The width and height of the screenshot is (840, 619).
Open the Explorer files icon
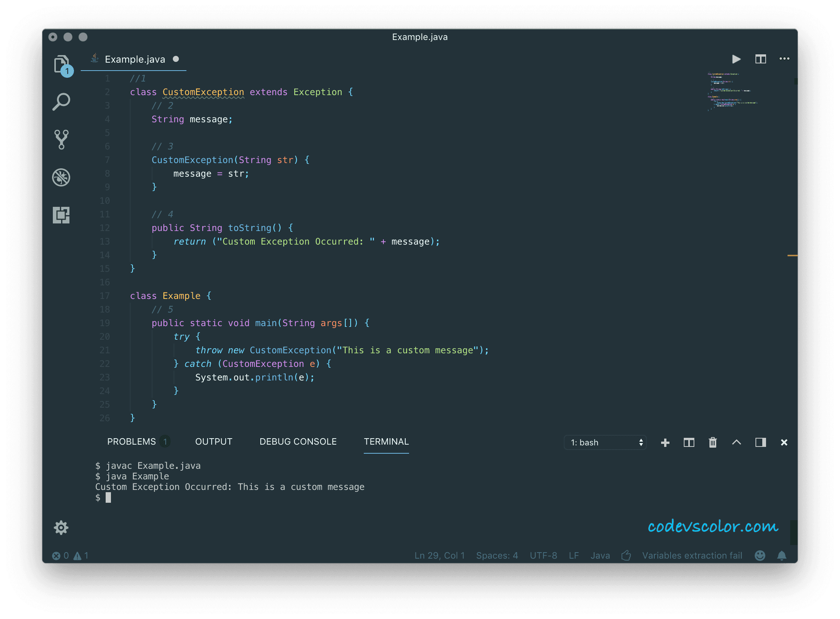click(x=62, y=64)
